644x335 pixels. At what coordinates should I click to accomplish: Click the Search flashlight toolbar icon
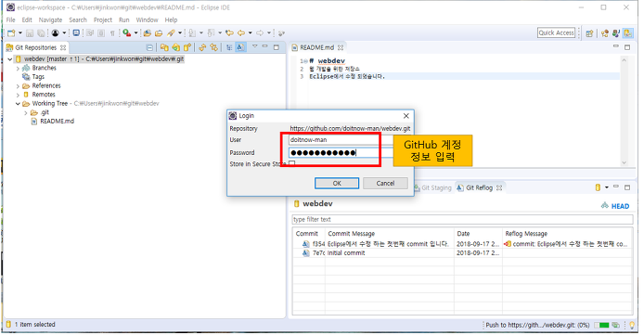(171, 33)
